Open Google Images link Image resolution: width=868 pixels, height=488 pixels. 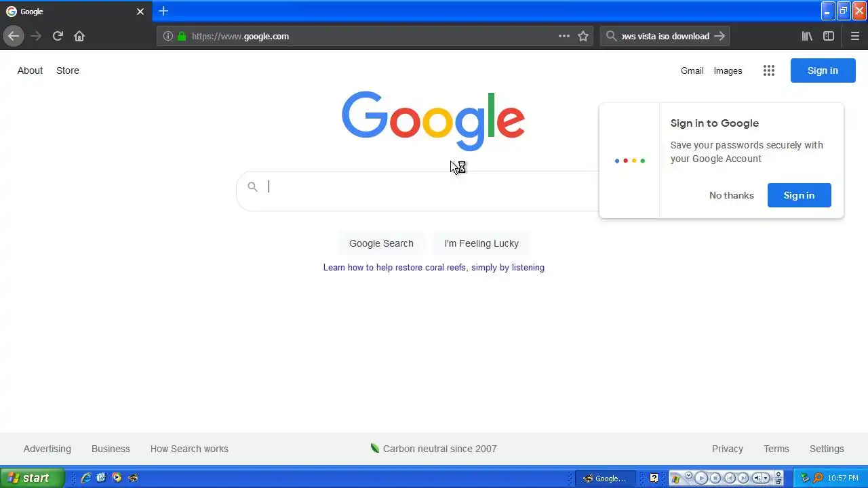click(x=728, y=70)
